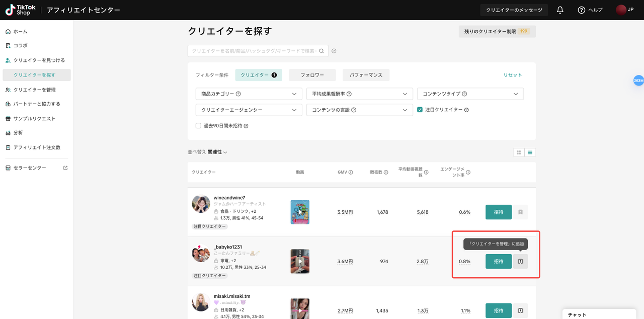The width and height of the screenshot is (644, 319).
Task: Play the _babyko1231 video thumbnail
Action: click(300, 262)
